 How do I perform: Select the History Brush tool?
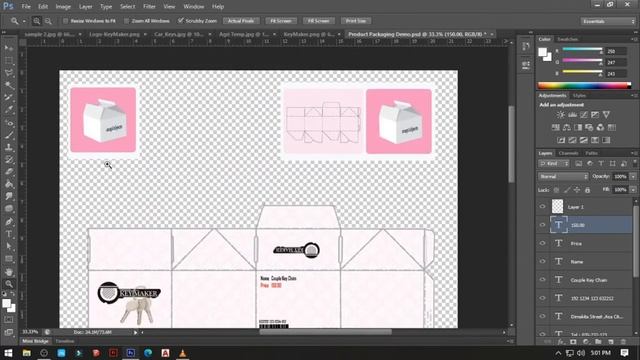[x=9, y=159]
